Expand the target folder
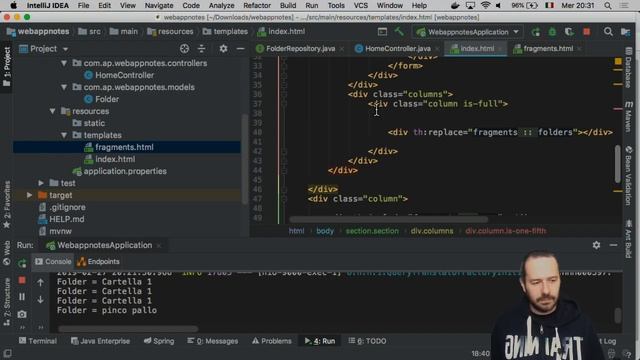 29,195
